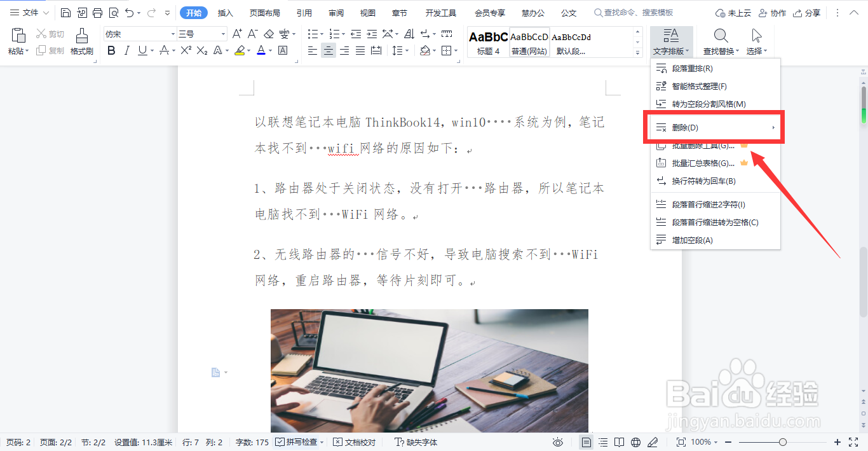
Task: Switch to the Review (审阅) tab
Action: click(336, 13)
